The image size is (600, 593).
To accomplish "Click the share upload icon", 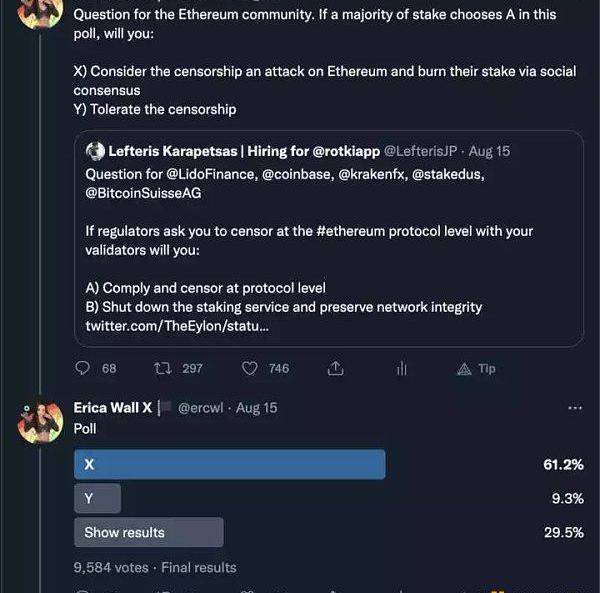I will (x=336, y=368).
